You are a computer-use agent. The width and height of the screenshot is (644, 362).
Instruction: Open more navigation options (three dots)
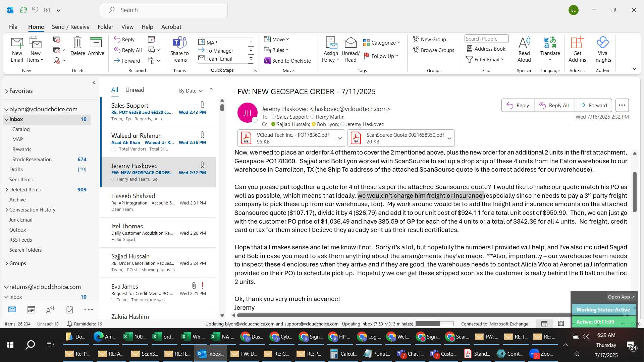(89, 309)
